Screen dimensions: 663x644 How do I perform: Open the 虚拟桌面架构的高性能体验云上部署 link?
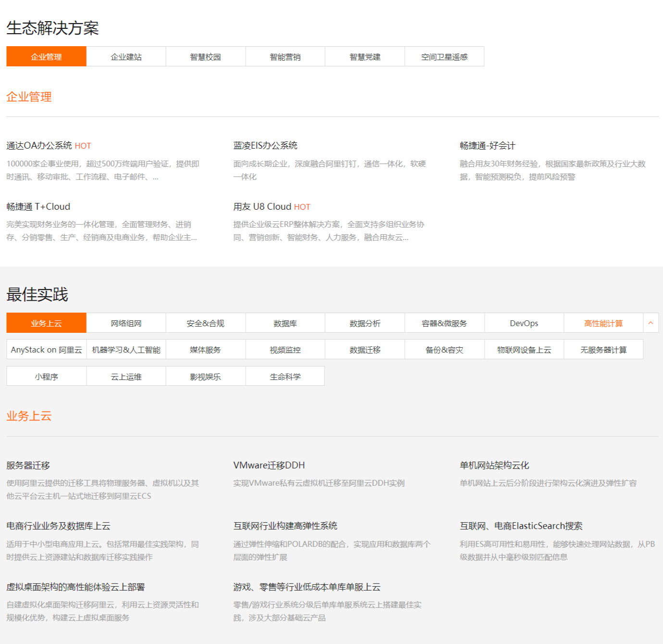75,587
